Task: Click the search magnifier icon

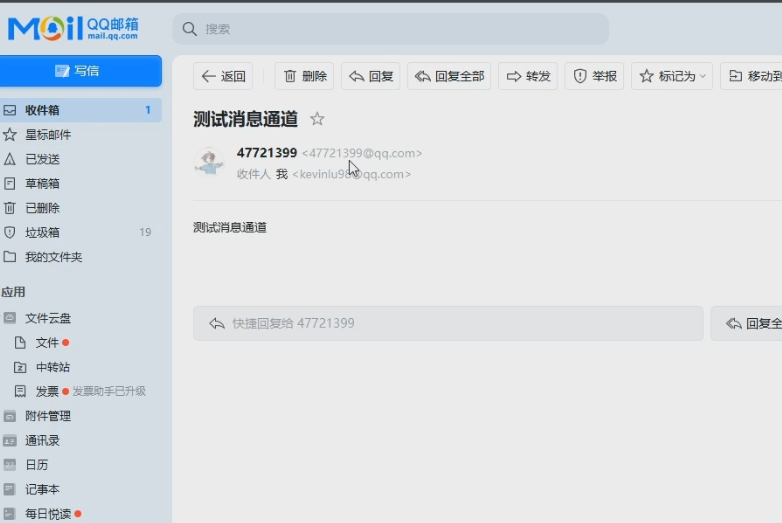Action: pyautogui.click(x=189, y=29)
